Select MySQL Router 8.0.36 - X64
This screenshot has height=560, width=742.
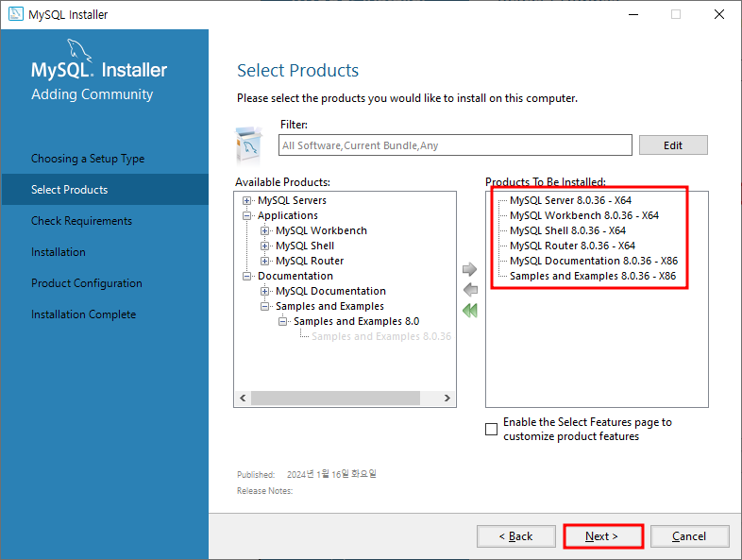tap(572, 246)
